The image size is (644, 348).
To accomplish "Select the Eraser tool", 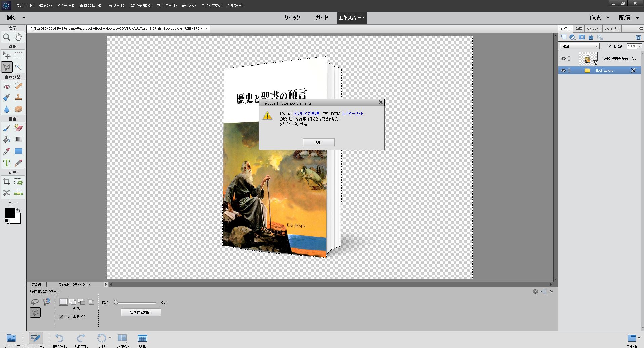I will [x=18, y=128].
